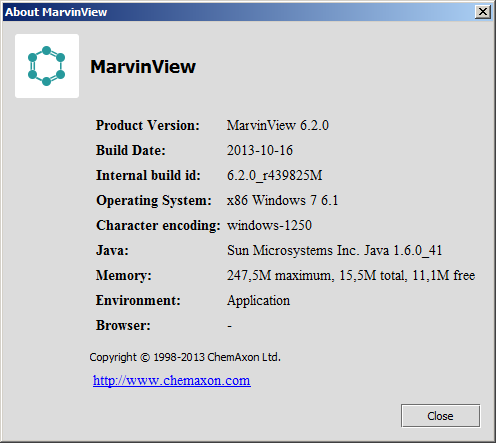Click the Build Date label
496x443 pixels.
click(x=131, y=150)
